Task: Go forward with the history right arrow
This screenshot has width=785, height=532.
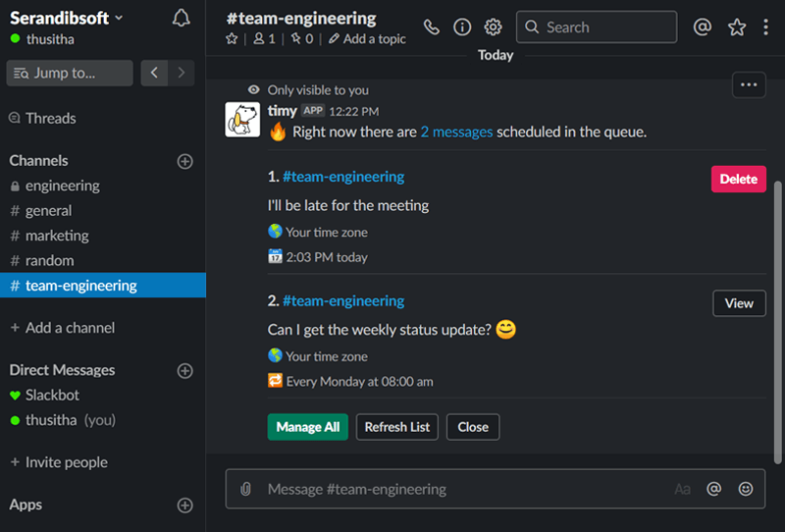Action: point(182,73)
